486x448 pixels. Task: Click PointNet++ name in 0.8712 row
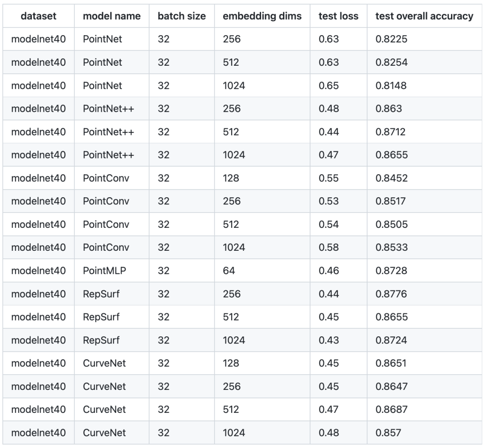[108, 132]
